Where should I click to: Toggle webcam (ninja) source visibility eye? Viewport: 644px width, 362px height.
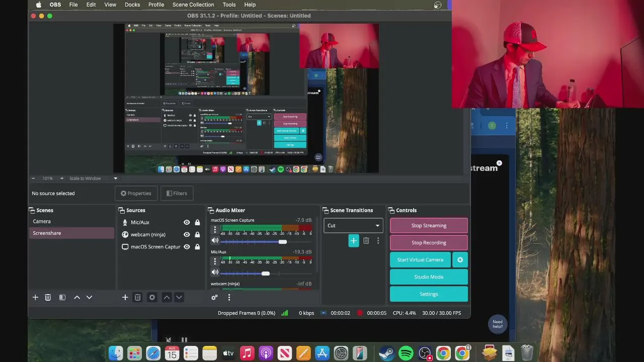(x=187, y=234)
